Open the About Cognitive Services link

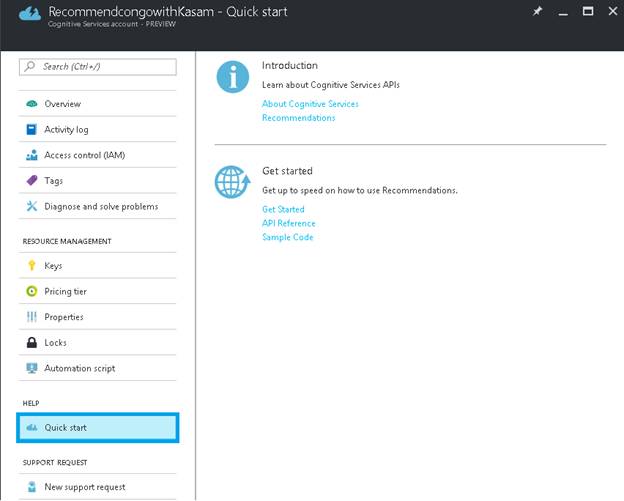coord(310,104)
